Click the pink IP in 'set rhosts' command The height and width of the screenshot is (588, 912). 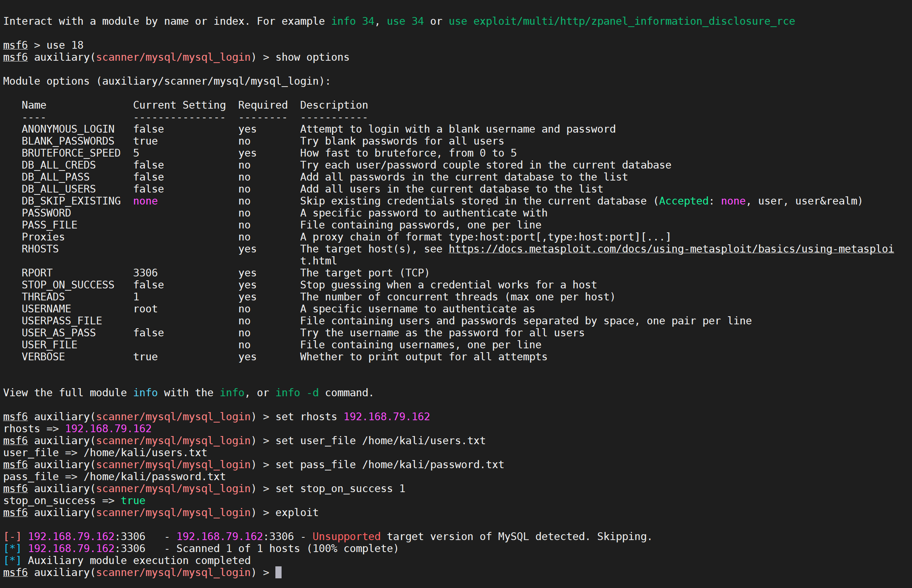tap(386, 417)
